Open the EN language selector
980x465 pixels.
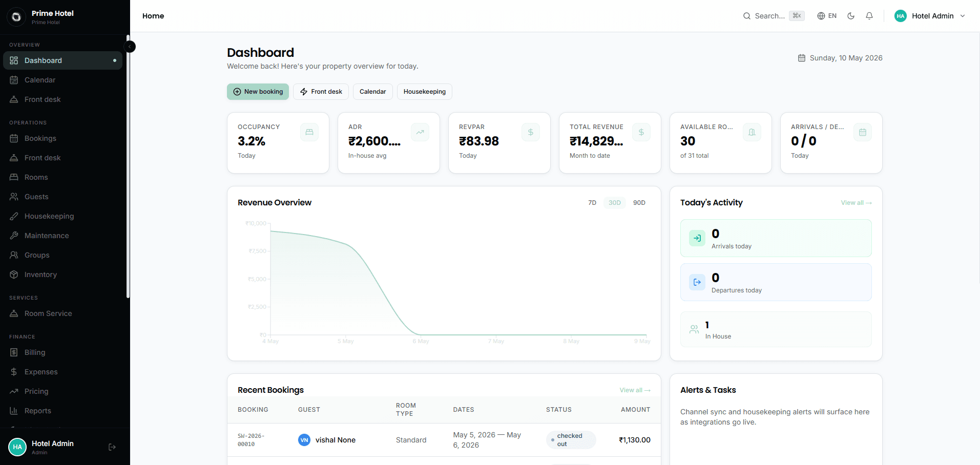(827, 16)
